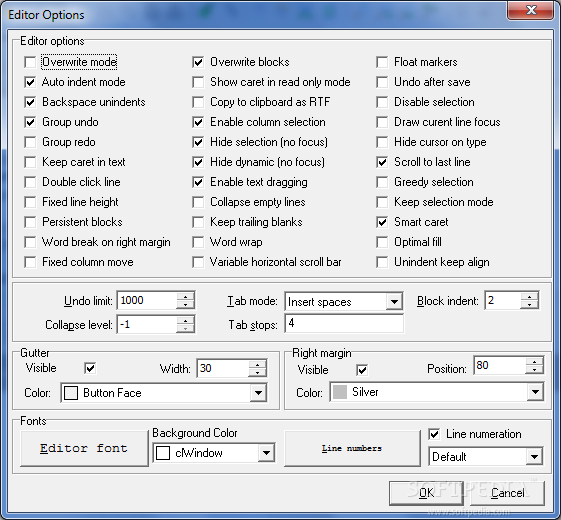The width and height of the screenshot is (561, 520).
Task: Enable Fixed line height
Action: [x=30, y=203]
